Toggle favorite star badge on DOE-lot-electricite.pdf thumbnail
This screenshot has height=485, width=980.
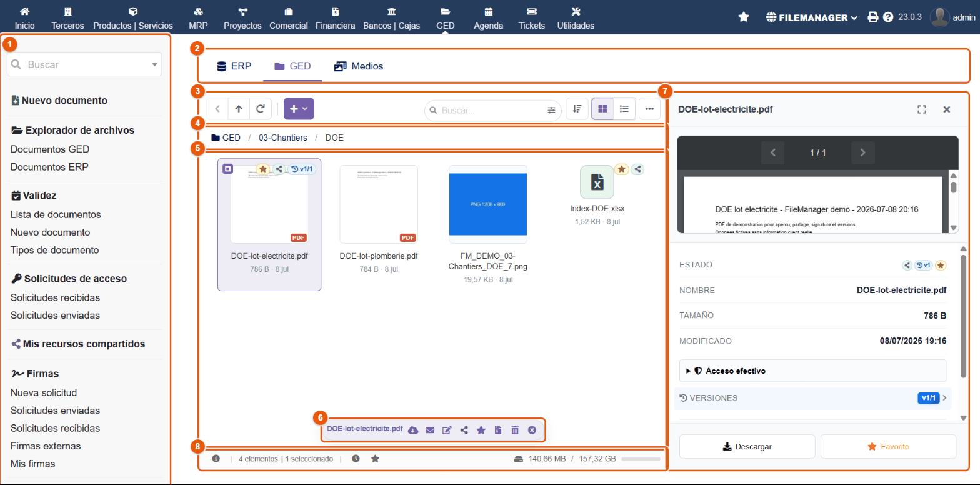pyautogui.click(x=263, y=169)
